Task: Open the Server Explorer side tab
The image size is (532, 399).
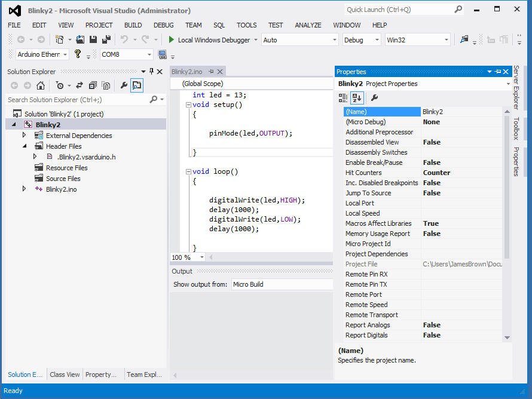Action: tap(516, 87)
